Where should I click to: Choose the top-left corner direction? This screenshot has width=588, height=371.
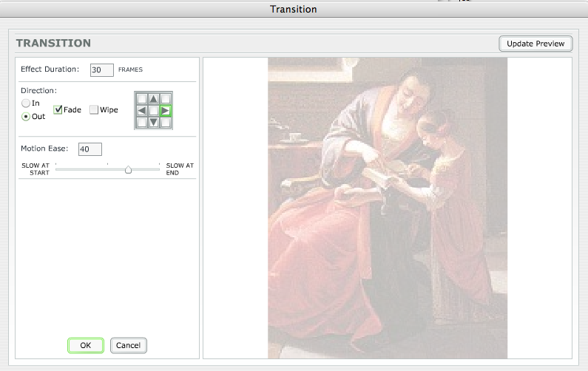click(x=142, y=99)
